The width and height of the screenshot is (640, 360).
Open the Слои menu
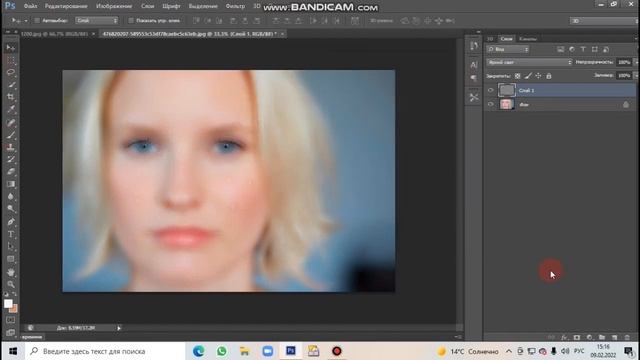point(148,7)
